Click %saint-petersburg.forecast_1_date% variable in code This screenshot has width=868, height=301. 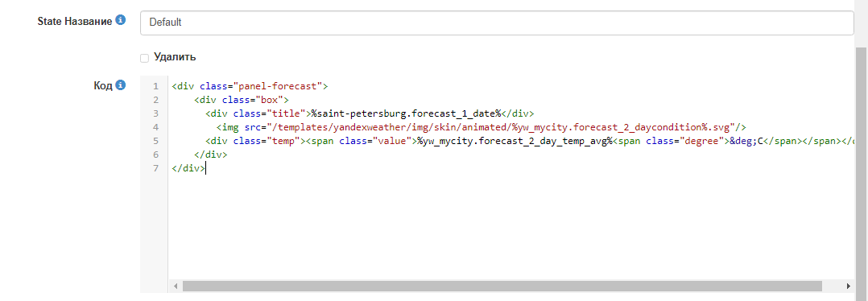pyautogui.click(x=406, y=113)
